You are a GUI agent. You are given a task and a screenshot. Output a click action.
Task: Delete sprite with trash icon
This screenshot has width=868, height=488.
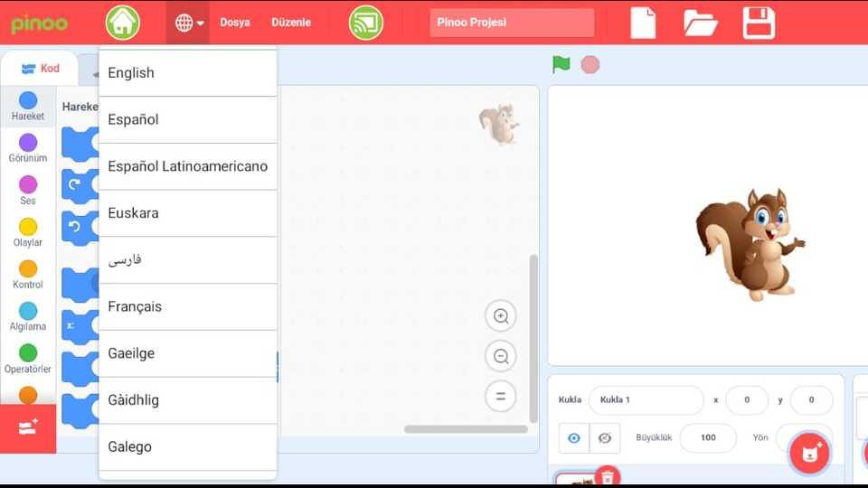pyautogui.click(x=608, y=476)
